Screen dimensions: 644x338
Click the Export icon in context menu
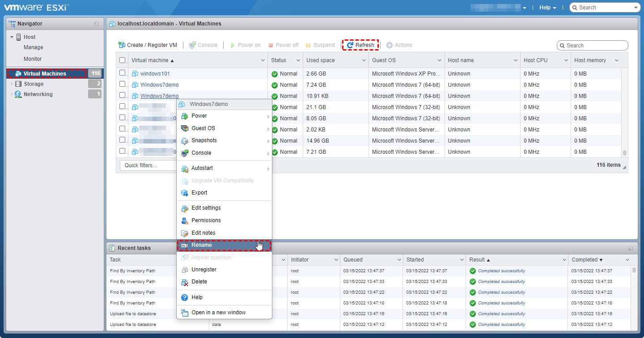[185, 193]
